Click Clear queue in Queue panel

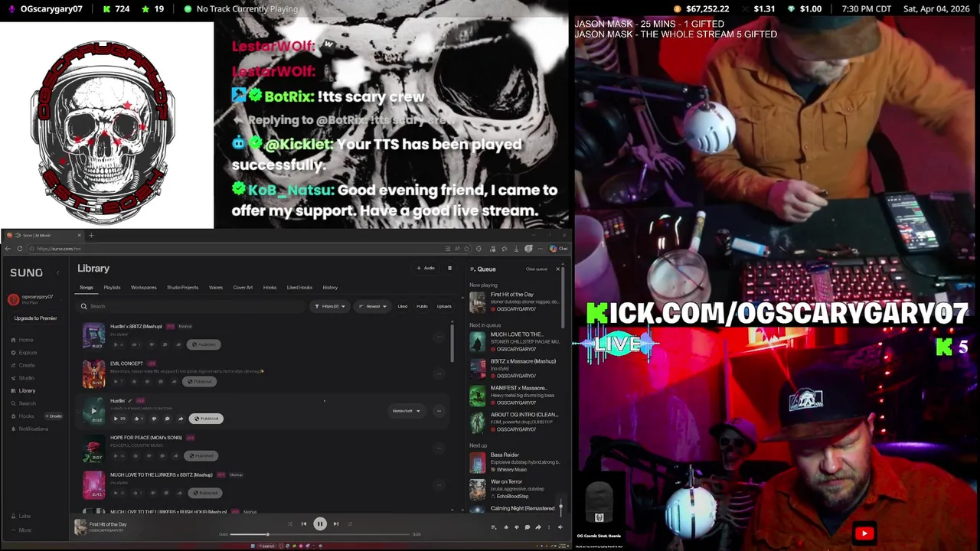tap(537, 269)
